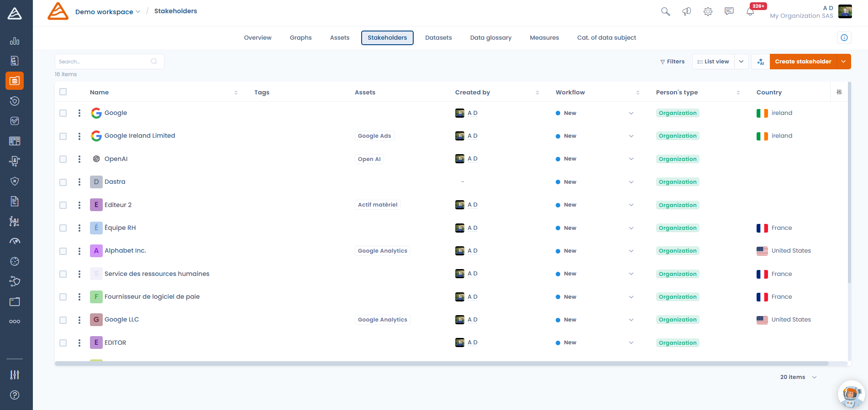Open workflow dropdown for Google LLC row

click(631, 320)
